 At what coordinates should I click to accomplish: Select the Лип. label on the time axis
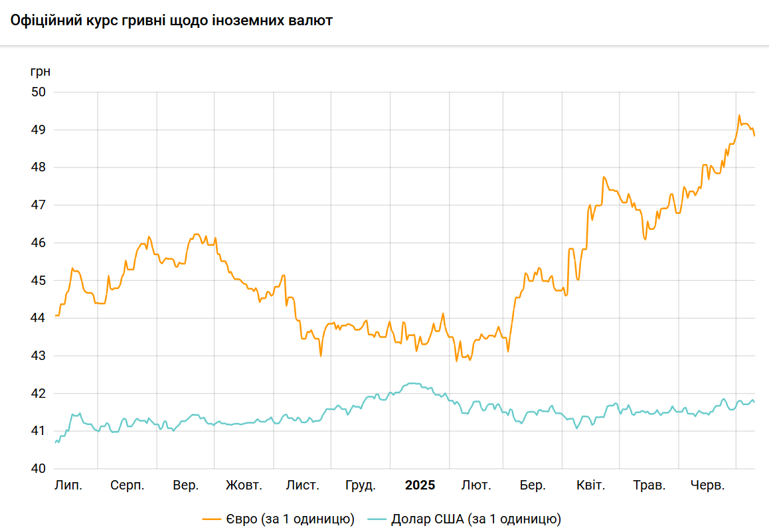(x=68, y=486)
